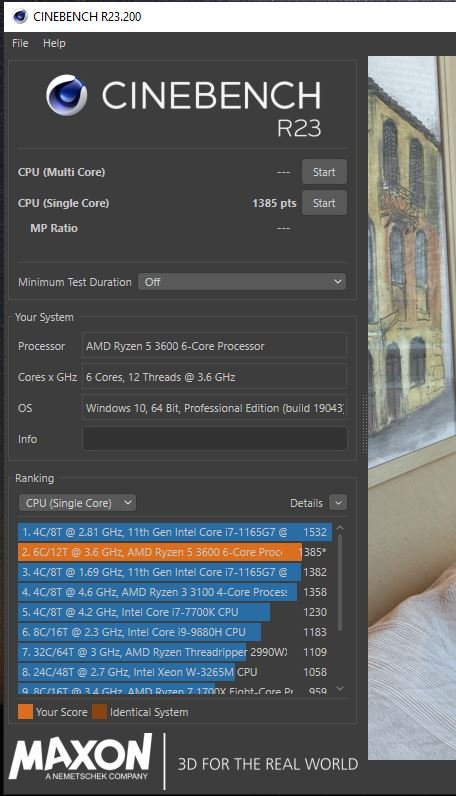Open the CPU (Single Core) ranking dropdown
Image resolution: width=456 pixels, height=796 pixels.
[x=77, y=503]
